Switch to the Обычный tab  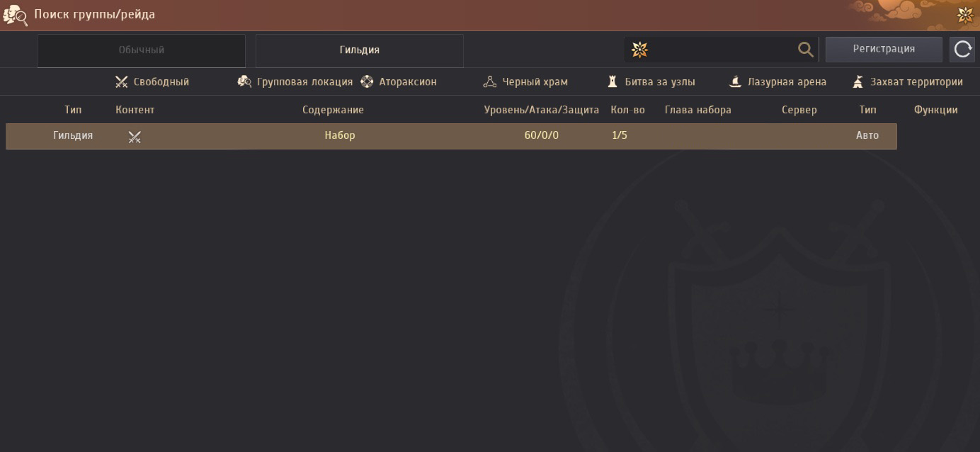coord(142,50)
